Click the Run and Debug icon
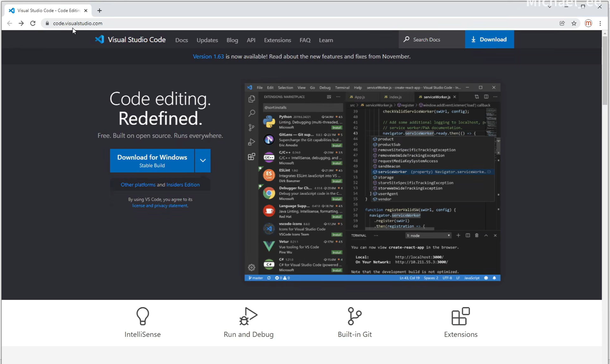Image resolution: width=610 pixels, height=364 pixels. pos(248,316)
